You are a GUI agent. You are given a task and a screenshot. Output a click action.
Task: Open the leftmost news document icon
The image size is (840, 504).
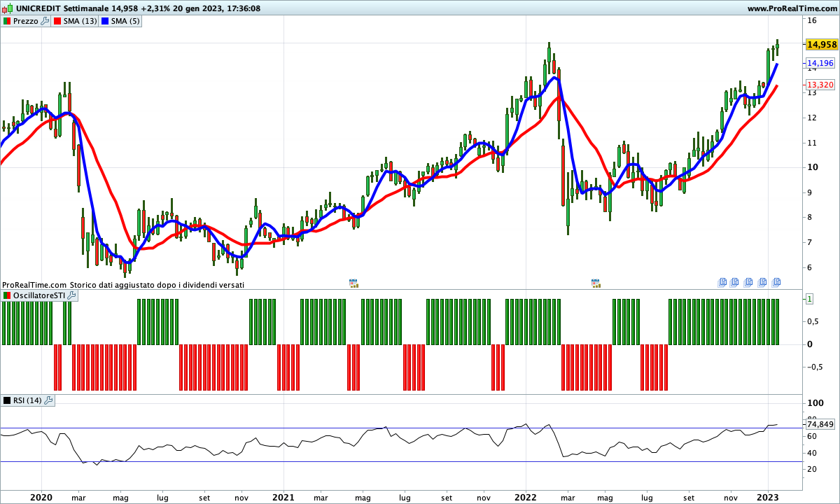click(x=722, y=283)
